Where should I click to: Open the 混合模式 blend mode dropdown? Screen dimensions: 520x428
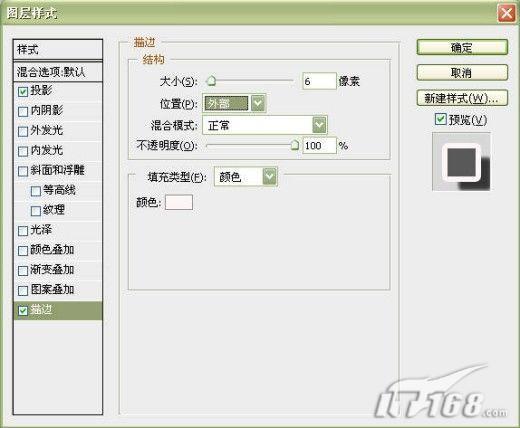[x=265, y=125]
